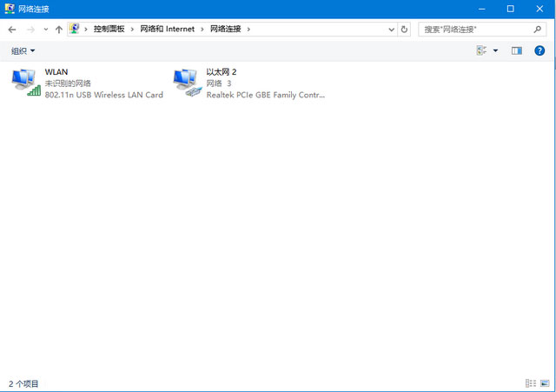Screen dimensions: 556x392
Task: Click the 网络 3 status text
Action: tap(219, 83)
